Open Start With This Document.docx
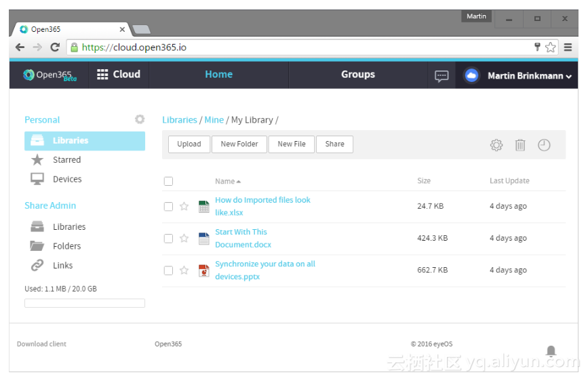Screen dimensions: 588x379 [x=243, y=238]
